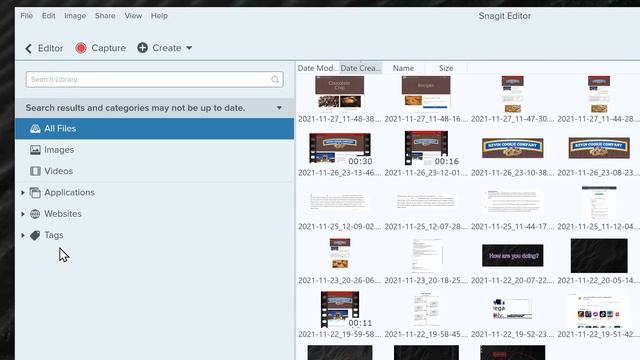Click the Websites globe icon
Image resolution: width=640 pixels, height=360 pixels.
coord(35,214)
